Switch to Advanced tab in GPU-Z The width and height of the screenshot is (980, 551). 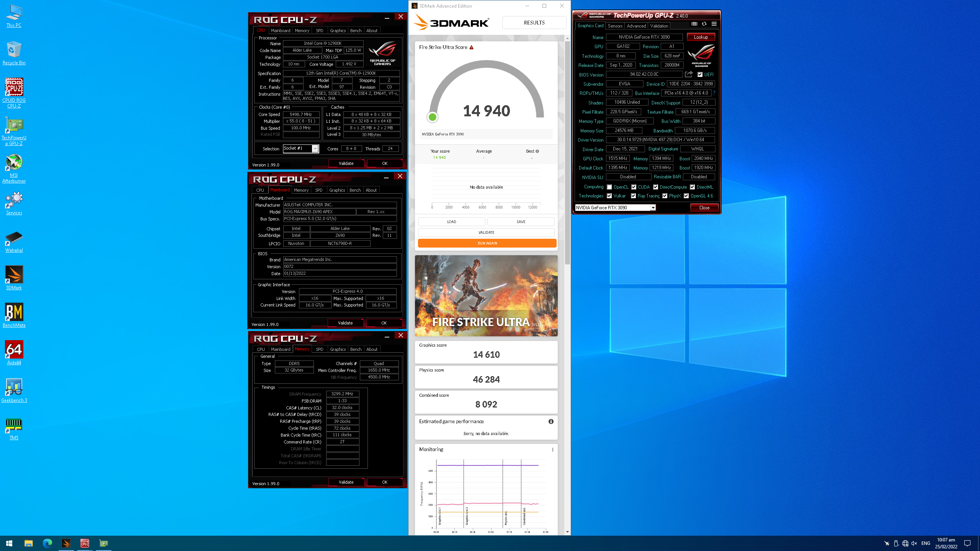(x=636, y=26)
